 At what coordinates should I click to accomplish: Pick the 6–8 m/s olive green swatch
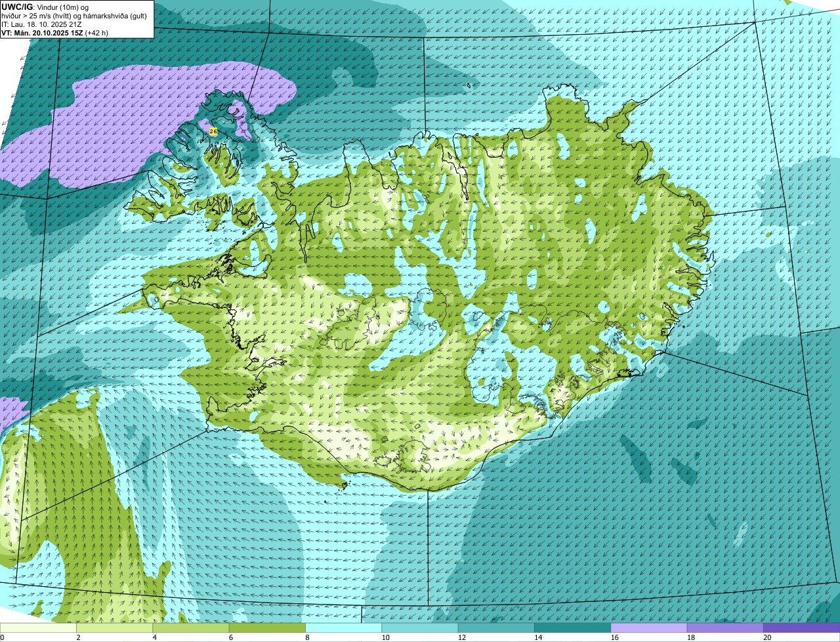(267, 628)
